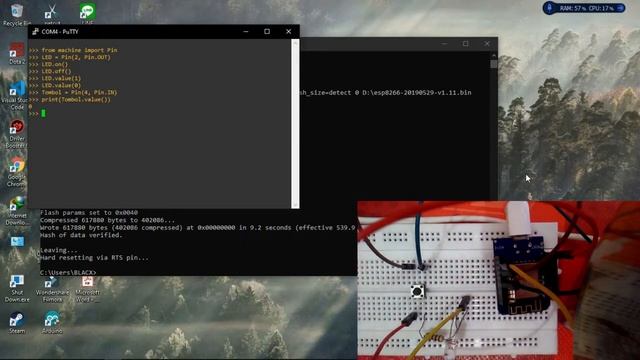
Task: Launch the Internet Download Manager shortcut
Action: pos(16,210)
